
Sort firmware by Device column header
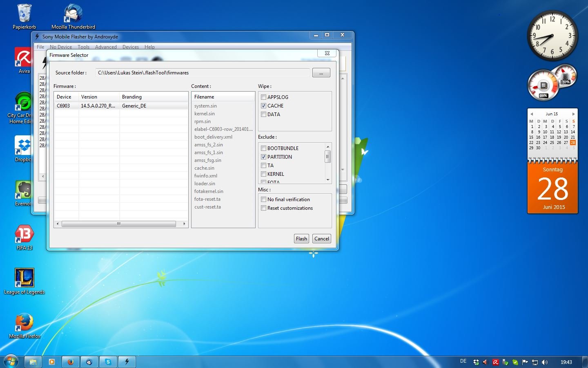click(66, 97)
